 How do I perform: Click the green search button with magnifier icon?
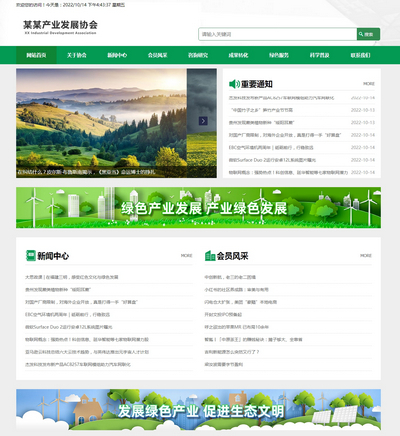(x=368, y=34)
